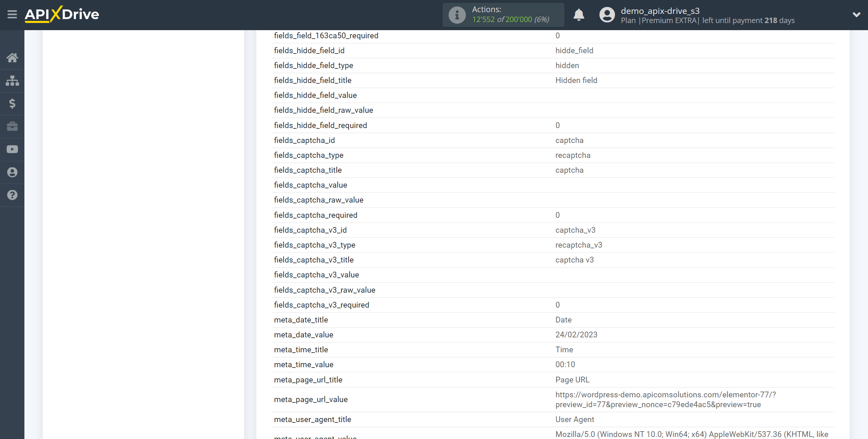
Task: Expand the account dropdown chevron
Action: click(856, 15)
